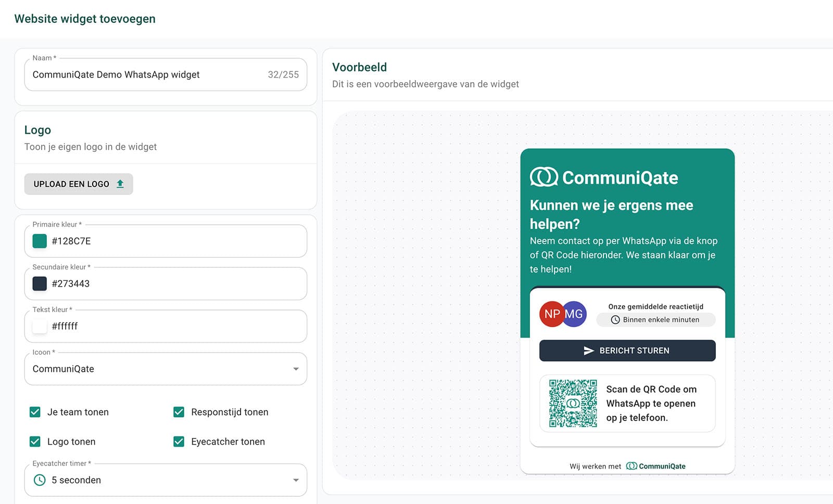Click the 'Bericht sturen' button in preview
Viewport: 833px width, 504px height.
627,351
